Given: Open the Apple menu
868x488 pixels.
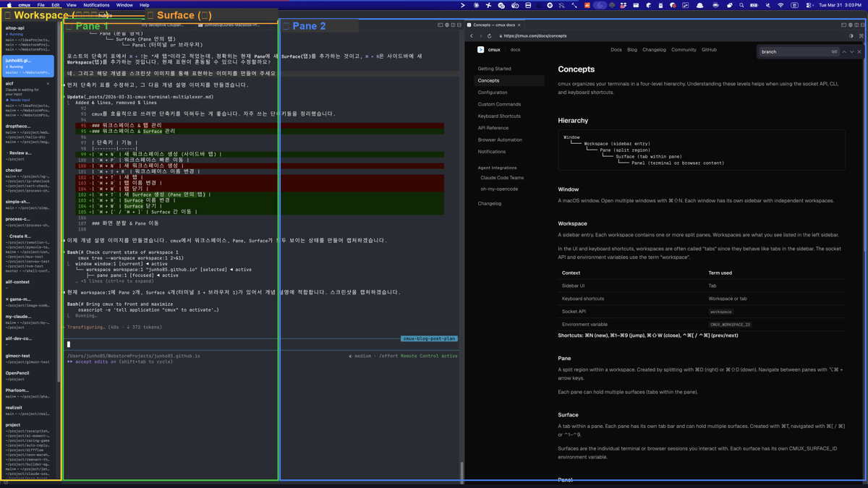Looking at the screenshot, I should [9, 5].
